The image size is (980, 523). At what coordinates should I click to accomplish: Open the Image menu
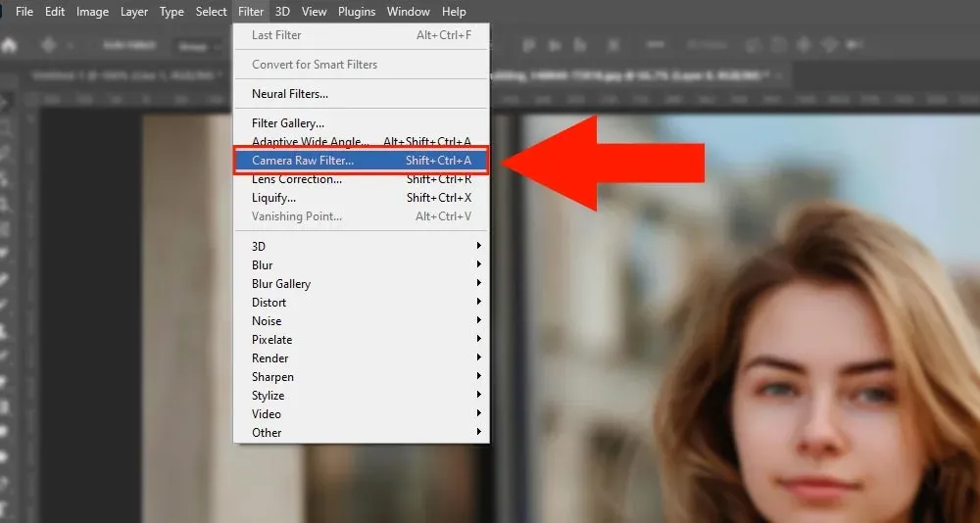[92, 11]
